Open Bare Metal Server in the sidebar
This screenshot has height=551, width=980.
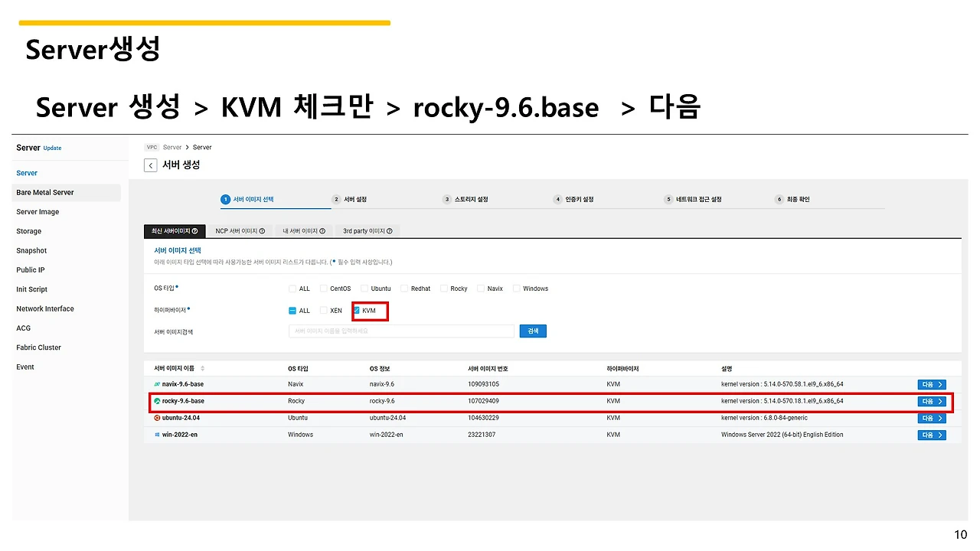pos(45,192)
